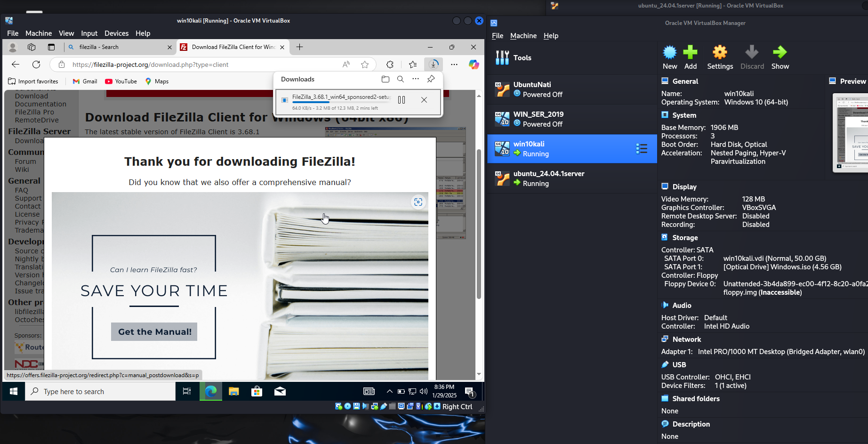
Task: Open Microsoft Edge on the taskbar
Action: [x=211, y=391]
